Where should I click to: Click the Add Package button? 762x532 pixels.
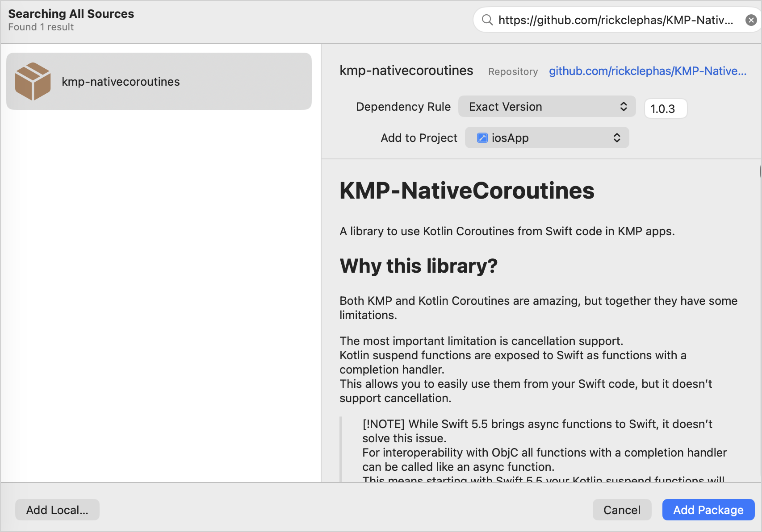click(x=708, y=510)
